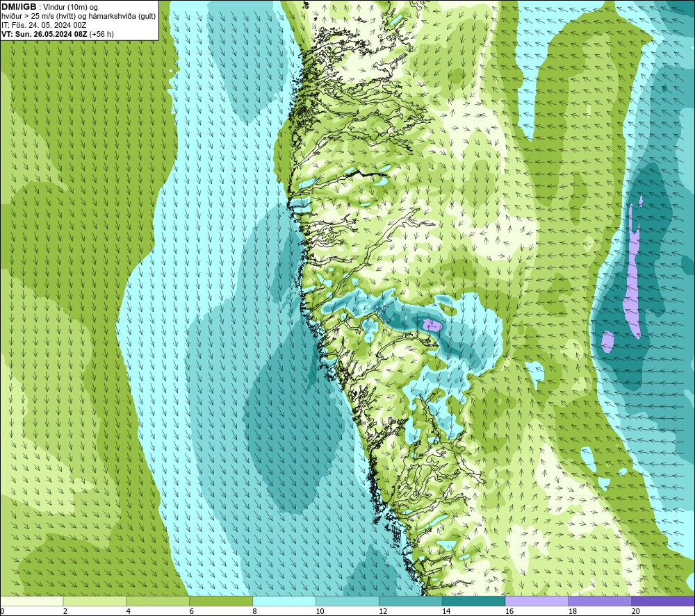Screen dimensions: 695x616
Task: Click the 18–20 m/s medium purple swatch
Action: [600, 601]
